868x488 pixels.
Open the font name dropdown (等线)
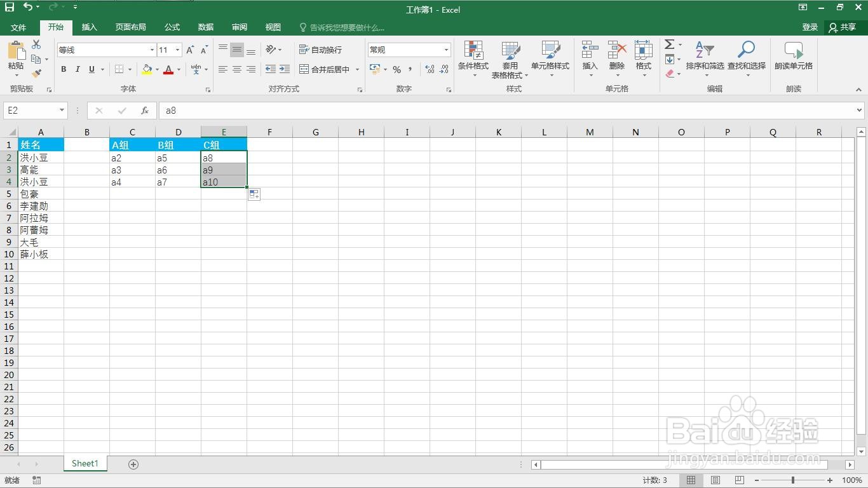(x=152, y=50)
